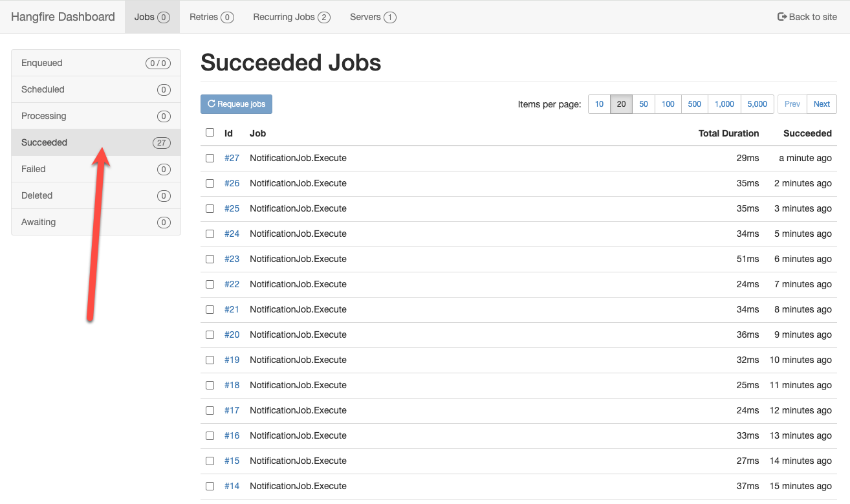Open the Deleted jobs section
The width and height of the screenshot is (850, 504).
pos(96,195)
